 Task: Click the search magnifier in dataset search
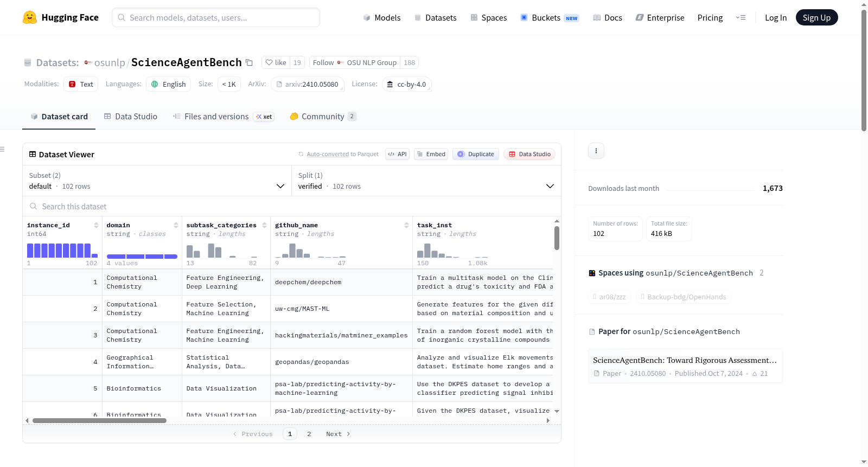pyautogui.click(x=34, y=206)
